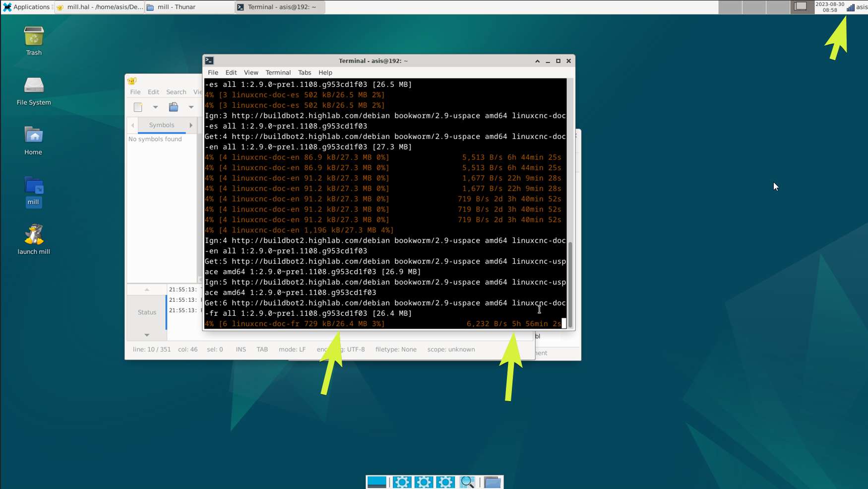Click the left arrow beside the Symbols tab
The image size is (868, 489).
(x=132, y=125)
